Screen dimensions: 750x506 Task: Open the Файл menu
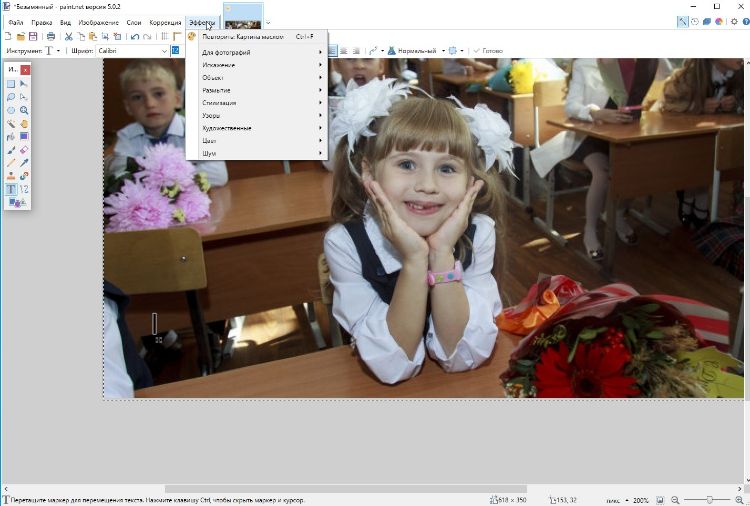(x=16, y=22)
